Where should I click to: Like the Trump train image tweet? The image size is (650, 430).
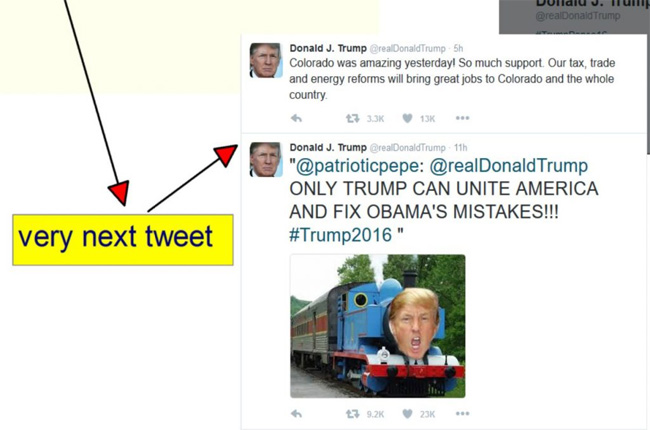tap(407, 414)
